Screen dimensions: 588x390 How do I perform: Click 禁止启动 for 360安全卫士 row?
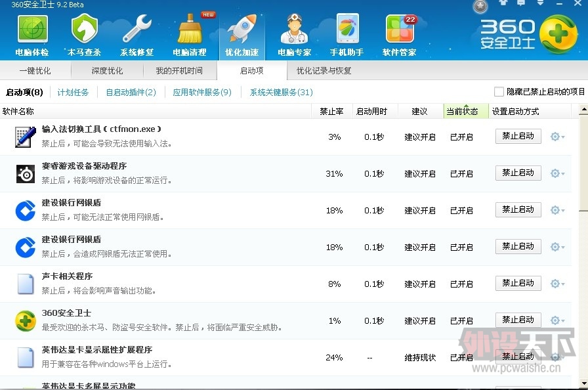[518, 320]
